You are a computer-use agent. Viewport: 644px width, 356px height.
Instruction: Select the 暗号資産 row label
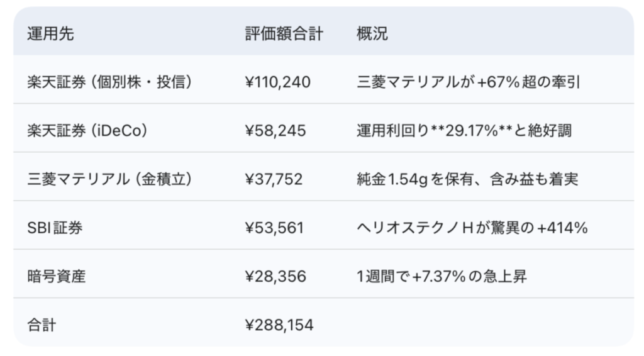coord(56,276)
